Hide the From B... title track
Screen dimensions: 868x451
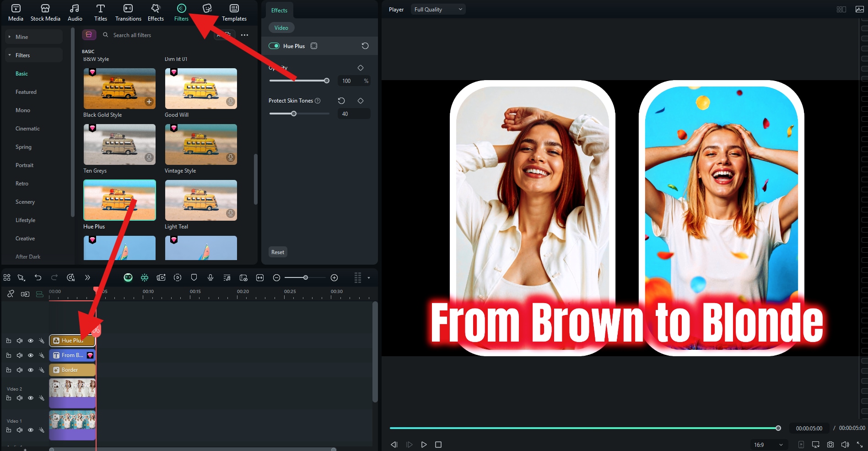[31, 355]
